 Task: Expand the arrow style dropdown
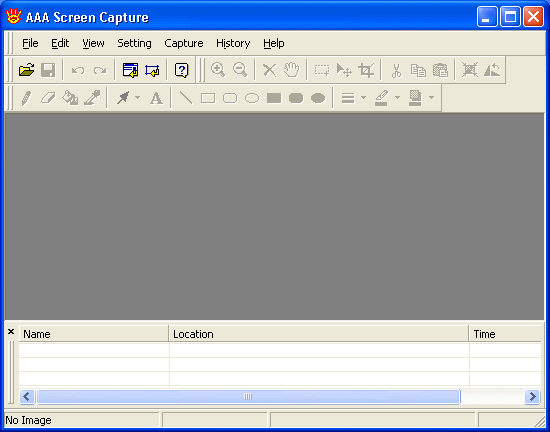point(138,97)
